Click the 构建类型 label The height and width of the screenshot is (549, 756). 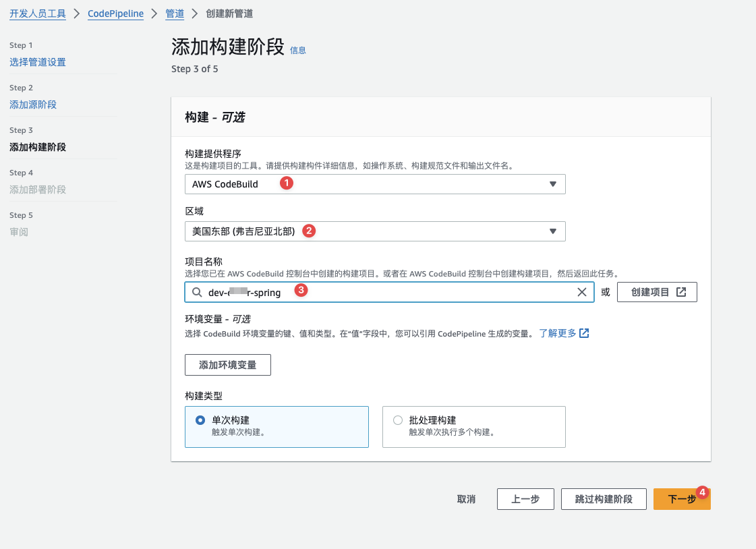(204, 396)
